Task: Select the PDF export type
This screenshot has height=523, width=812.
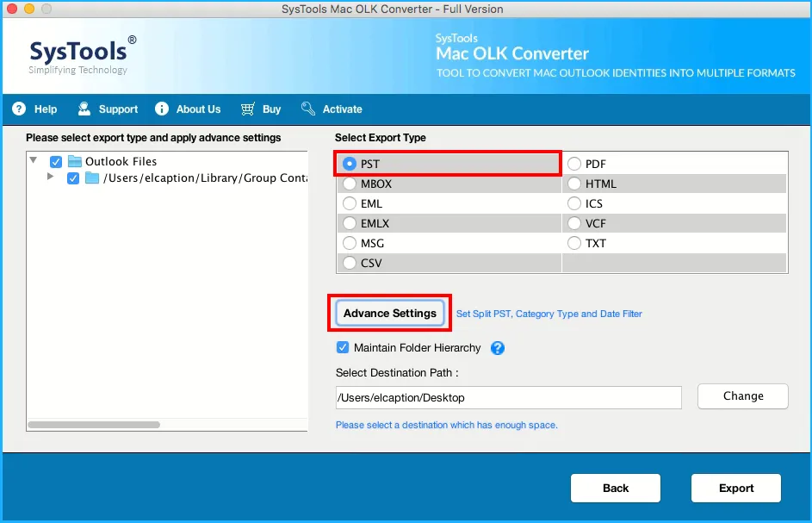Action: click(x=573, y=164)
